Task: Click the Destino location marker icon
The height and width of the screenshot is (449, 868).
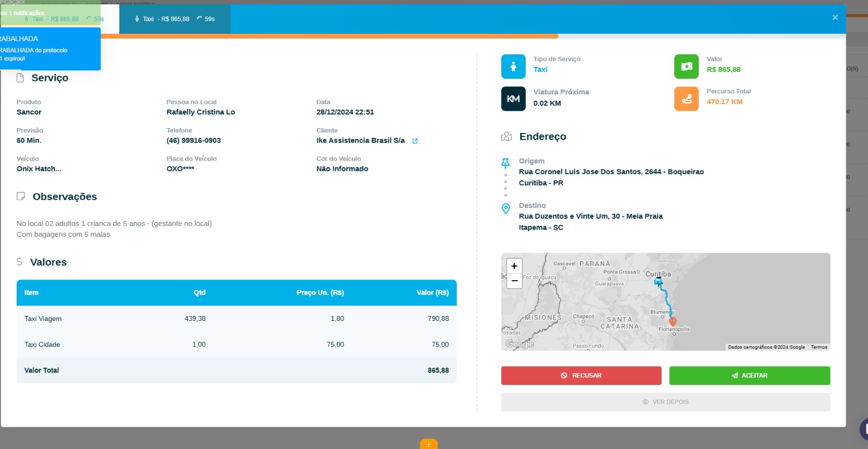Action: 506,208
